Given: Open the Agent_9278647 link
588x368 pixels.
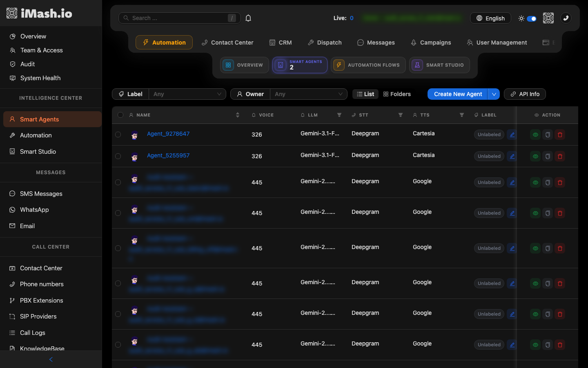Looking at the screenshot, I should coord(168,134).
